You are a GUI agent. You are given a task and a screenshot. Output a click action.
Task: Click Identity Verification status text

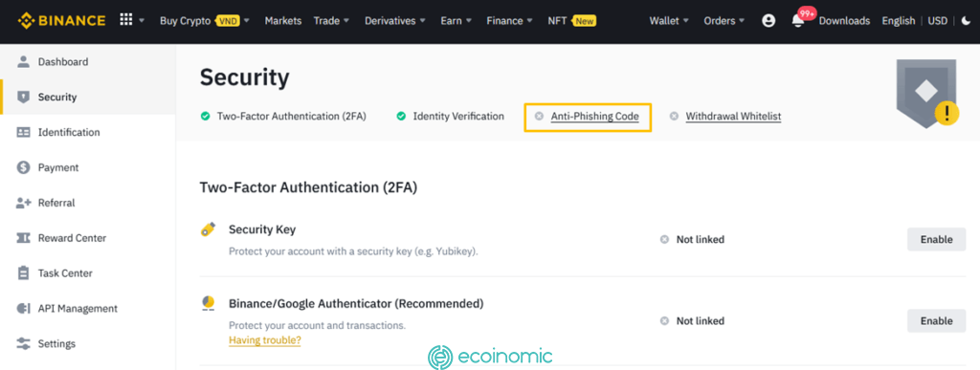click(458, 116)
